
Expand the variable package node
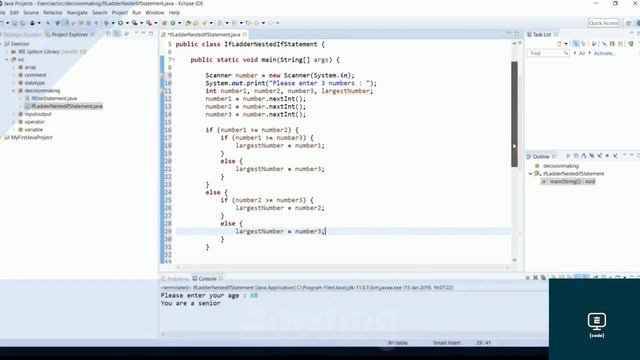pyautogui.click(x=14, y=130)
